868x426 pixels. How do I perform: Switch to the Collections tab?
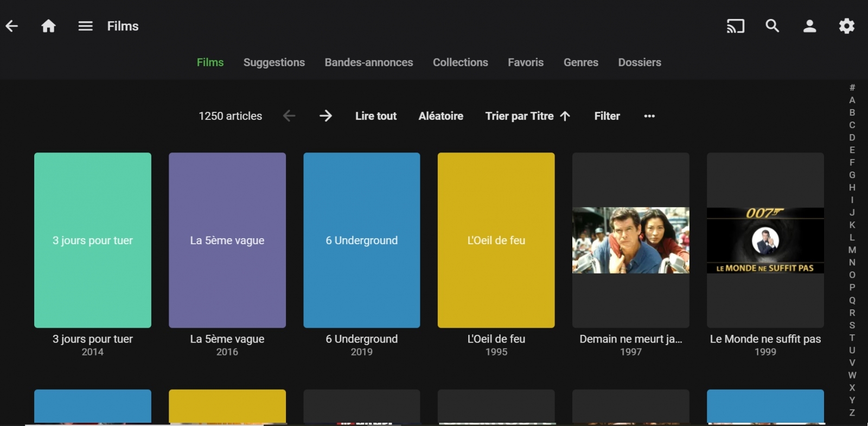click(460, 62)
